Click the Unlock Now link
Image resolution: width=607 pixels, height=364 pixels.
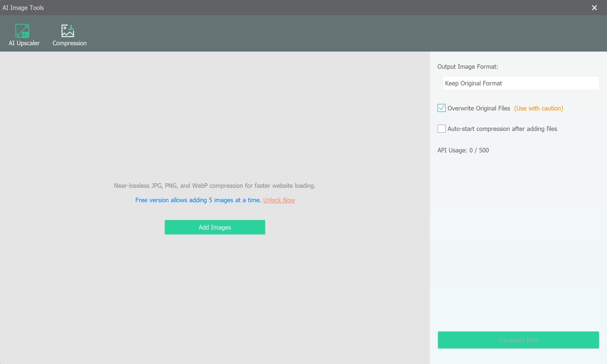(x=279, y=200)
